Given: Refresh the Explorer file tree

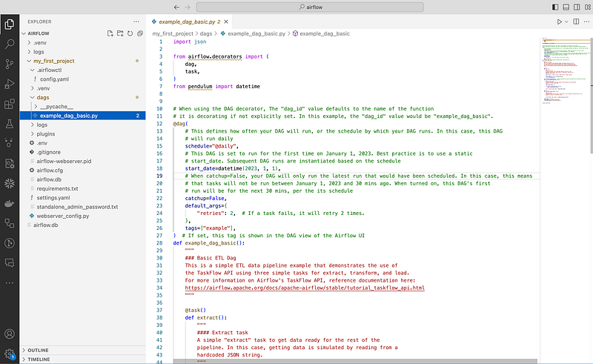Looking at the screenshot, I should tap(130, 33).
